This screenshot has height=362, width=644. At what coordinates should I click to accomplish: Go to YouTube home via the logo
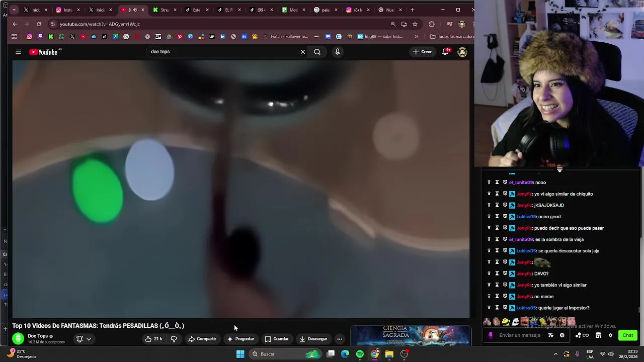43,52
